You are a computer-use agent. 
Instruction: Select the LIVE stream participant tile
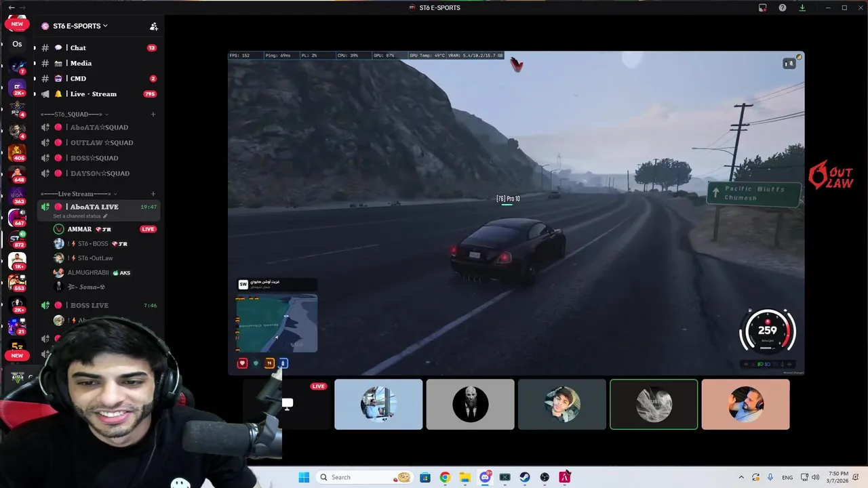287,405
